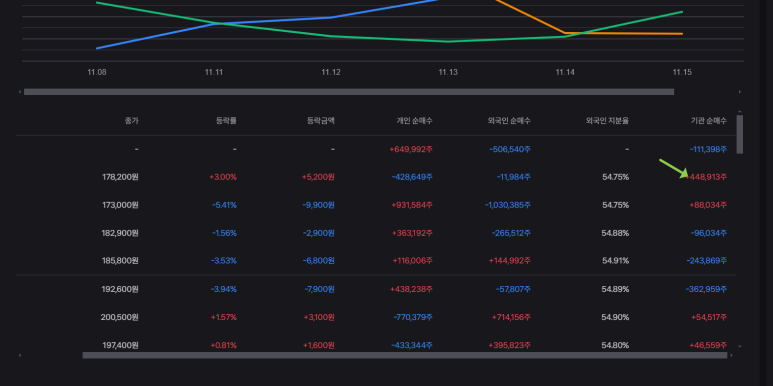Image resolution: width=773 pixels, height=386 pixels.
Task: Click the 192,600원 closing price cell
Action: [x=120, y=289]
